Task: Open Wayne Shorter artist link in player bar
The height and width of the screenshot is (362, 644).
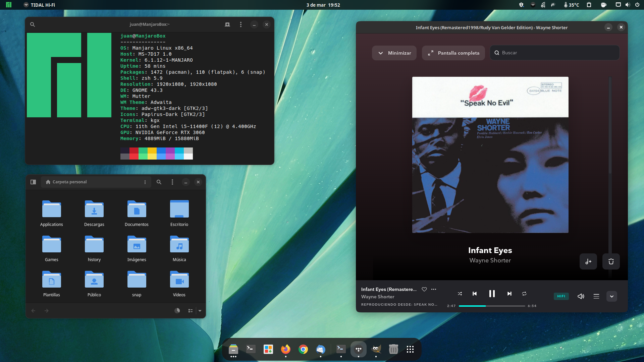Action: (378, 297)
